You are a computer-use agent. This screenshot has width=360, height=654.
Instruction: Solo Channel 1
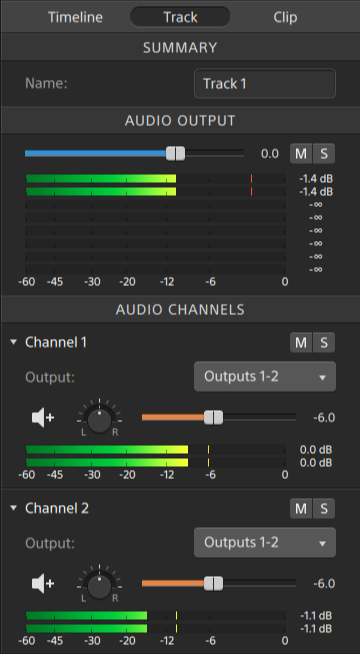tap(324, 342)
